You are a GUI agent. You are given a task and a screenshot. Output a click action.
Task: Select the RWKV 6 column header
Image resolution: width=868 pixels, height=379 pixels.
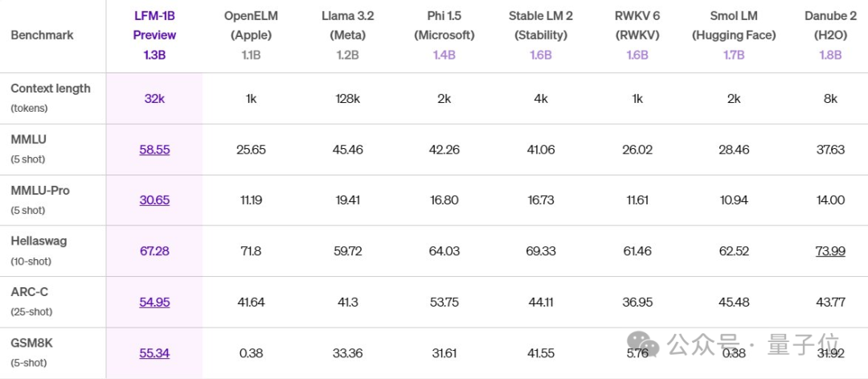tap(637, 25)
